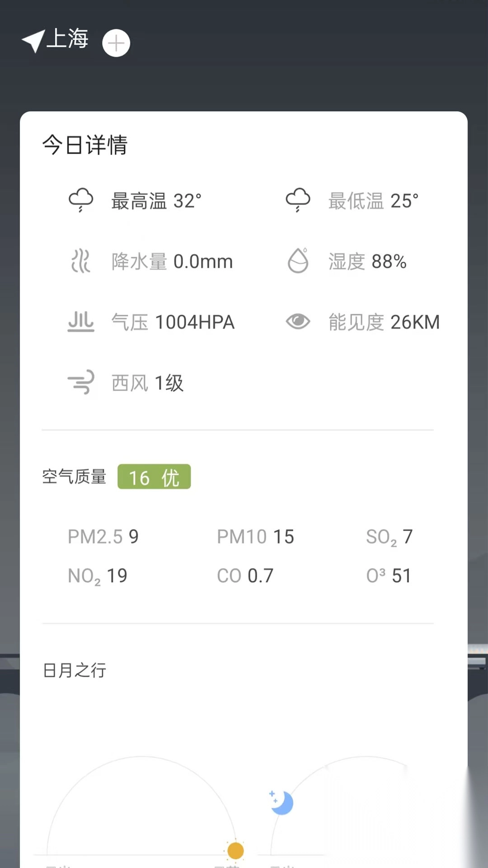
Task: Open the PM2.5 reading
Action: click(x=103, y=537)
